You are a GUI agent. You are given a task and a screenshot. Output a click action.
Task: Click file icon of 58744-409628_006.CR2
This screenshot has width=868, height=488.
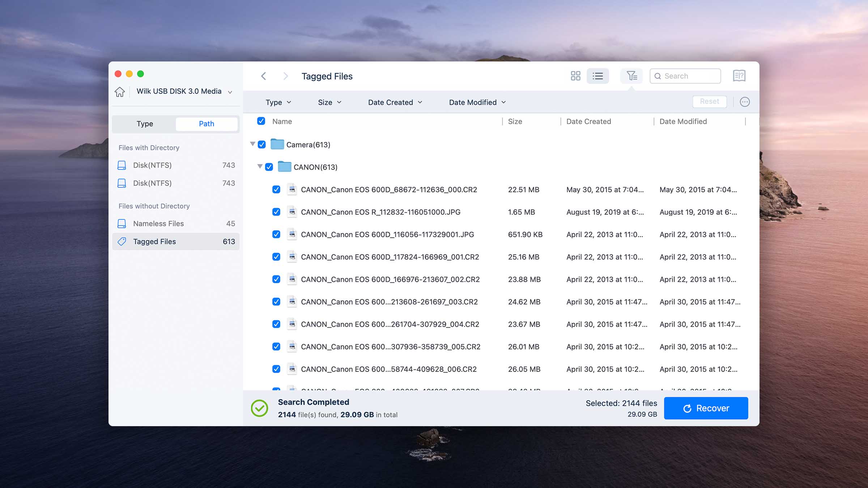(292, 369)
